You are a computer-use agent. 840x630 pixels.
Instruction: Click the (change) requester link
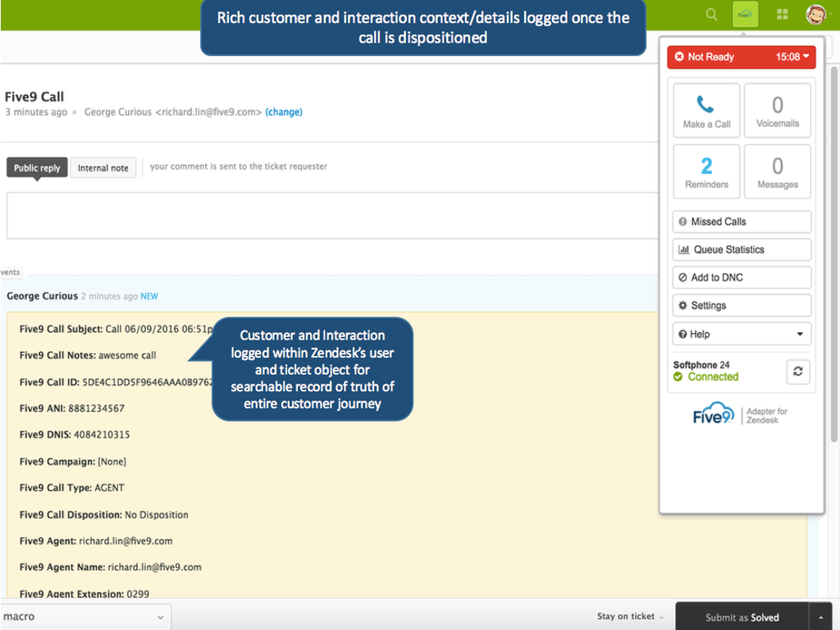(x=284, y=112)
